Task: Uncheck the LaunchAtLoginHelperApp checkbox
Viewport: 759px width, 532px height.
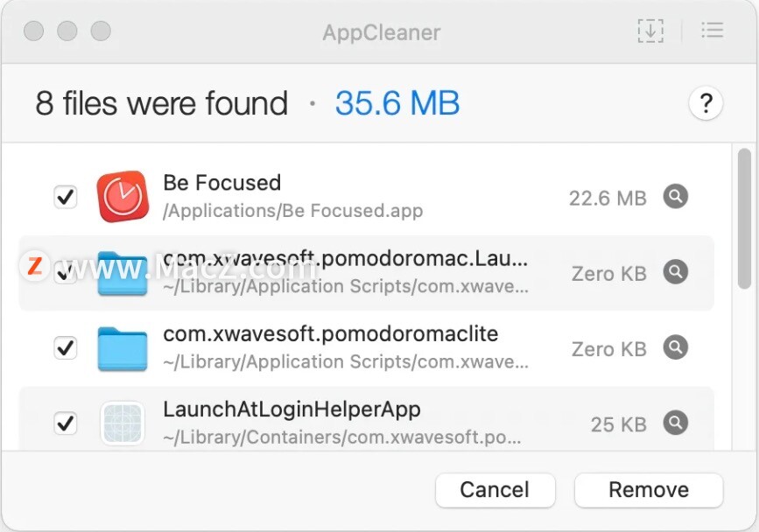Action: (x=66, y=423)
